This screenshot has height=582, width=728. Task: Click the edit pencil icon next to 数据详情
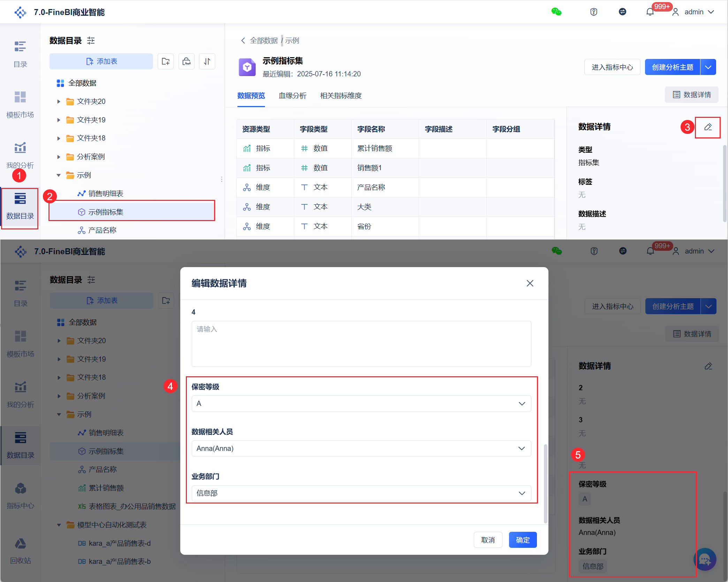[x=708, y=127]
